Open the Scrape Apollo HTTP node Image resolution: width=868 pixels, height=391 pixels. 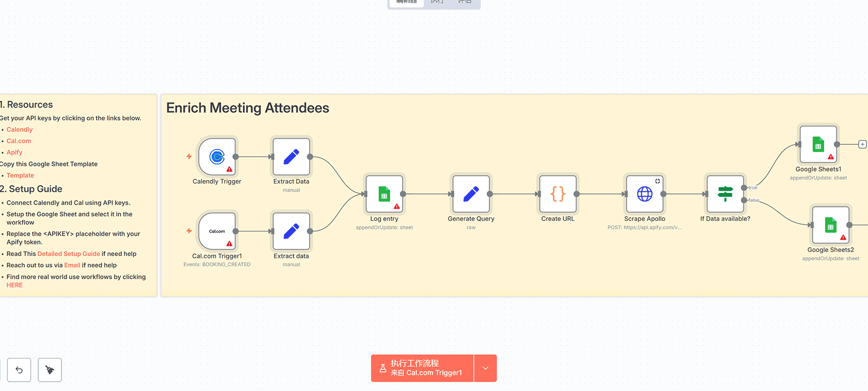pos(644,194)
